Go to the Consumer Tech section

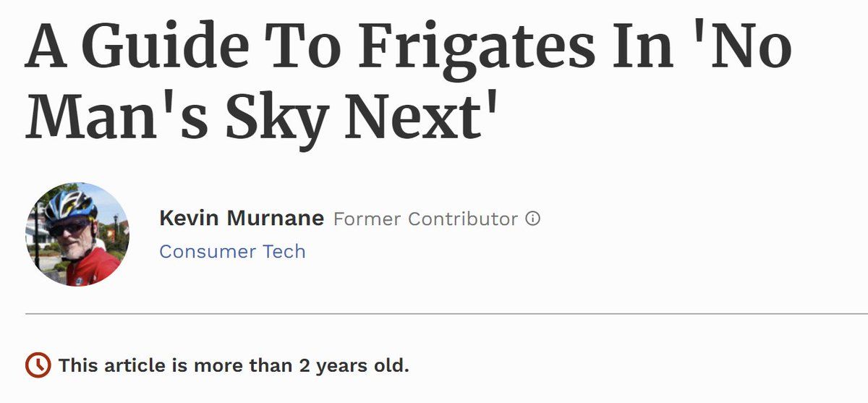232,252
